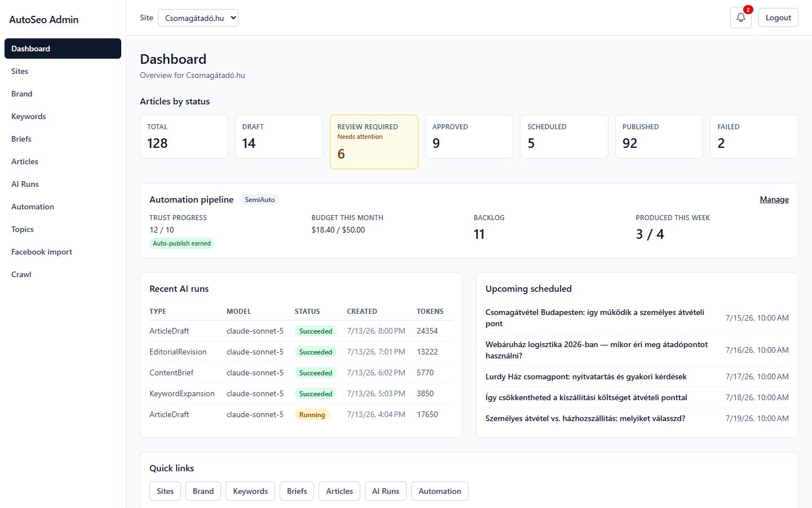This screenshot has width=812, height=508.
Task: Open AI Runs in the sidebar
Action: click(63, 184)
